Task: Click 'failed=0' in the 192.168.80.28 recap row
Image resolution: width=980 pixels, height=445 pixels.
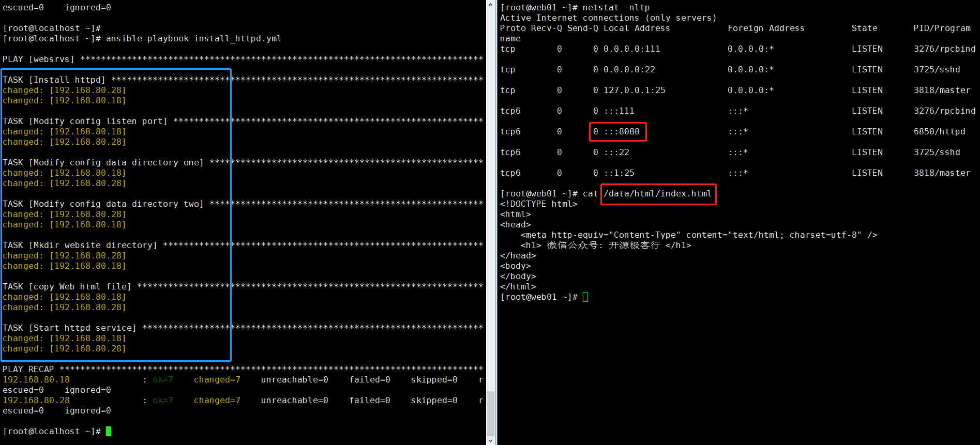Action: (x=370, y=401)
